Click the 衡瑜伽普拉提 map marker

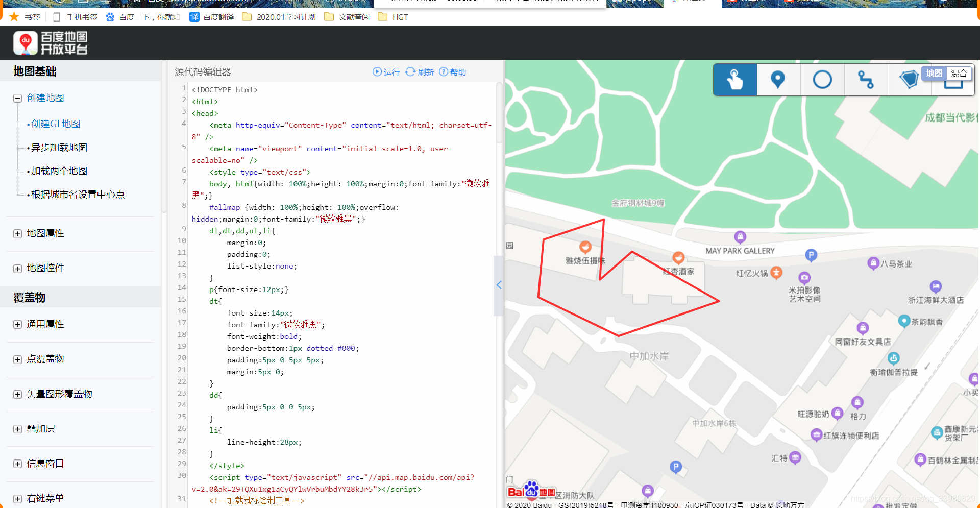(893, 357)
